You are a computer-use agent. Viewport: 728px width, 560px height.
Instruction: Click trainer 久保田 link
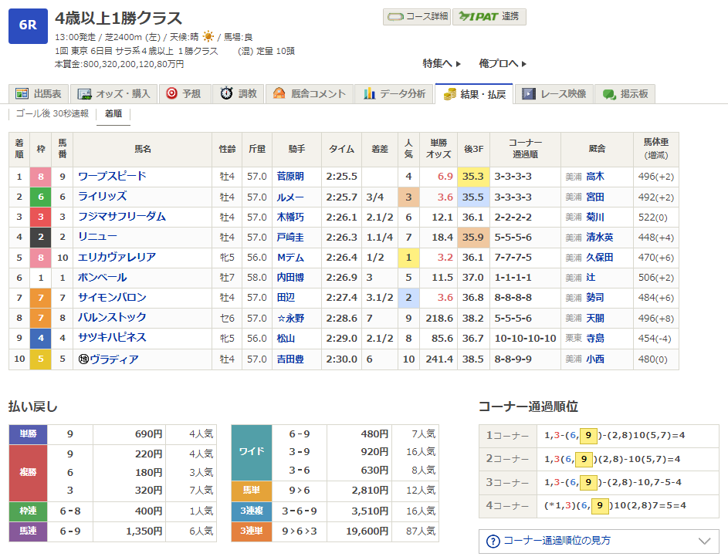point(600,257)
